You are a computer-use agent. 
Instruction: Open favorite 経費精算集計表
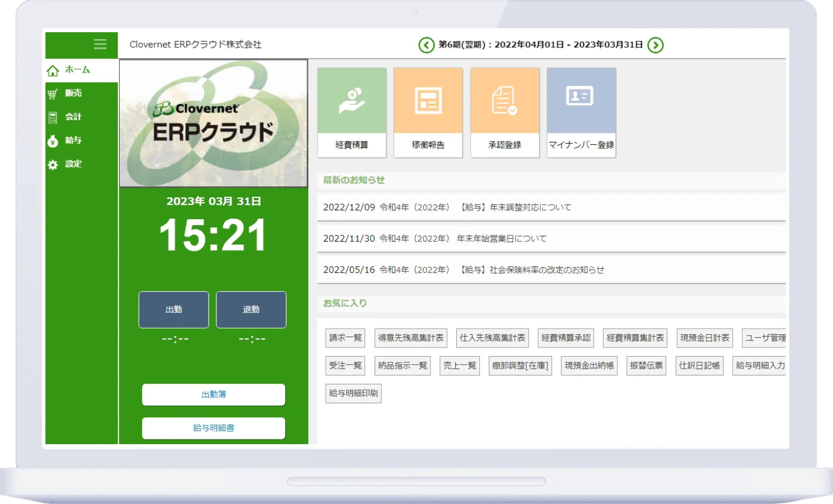tap(635, 338)
